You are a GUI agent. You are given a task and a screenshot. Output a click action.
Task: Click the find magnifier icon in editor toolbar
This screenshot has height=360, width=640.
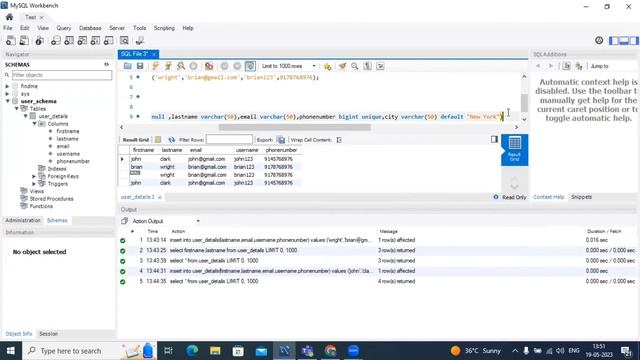(x=355, y=66)
